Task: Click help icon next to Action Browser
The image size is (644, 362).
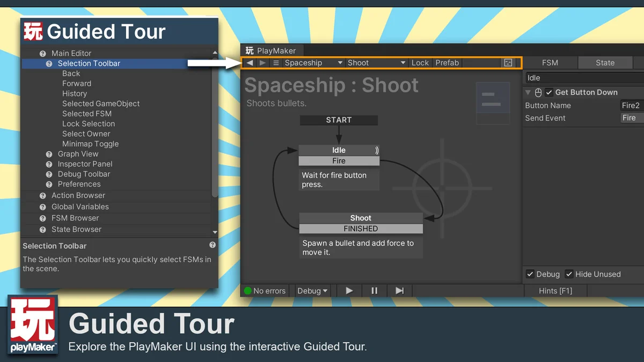Action: pos(43,196)
